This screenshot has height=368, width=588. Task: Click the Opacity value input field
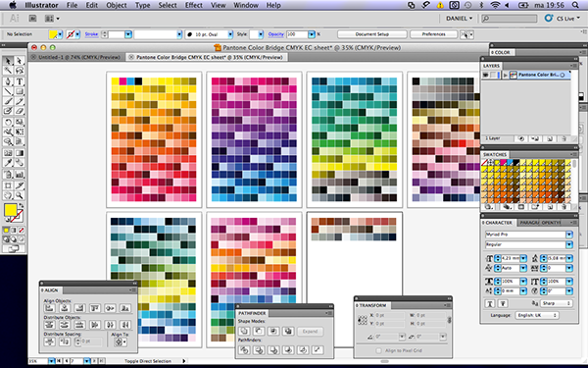pyautogui.click(x=297, y=34)
